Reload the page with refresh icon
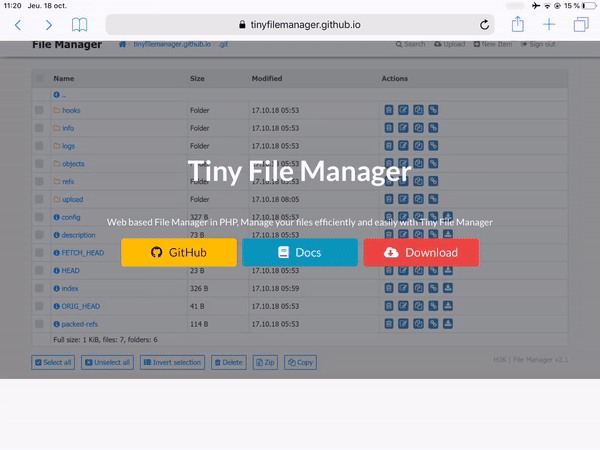Image resolution: width=600 pixels, height=450 pixels. [x=484, y=25]
